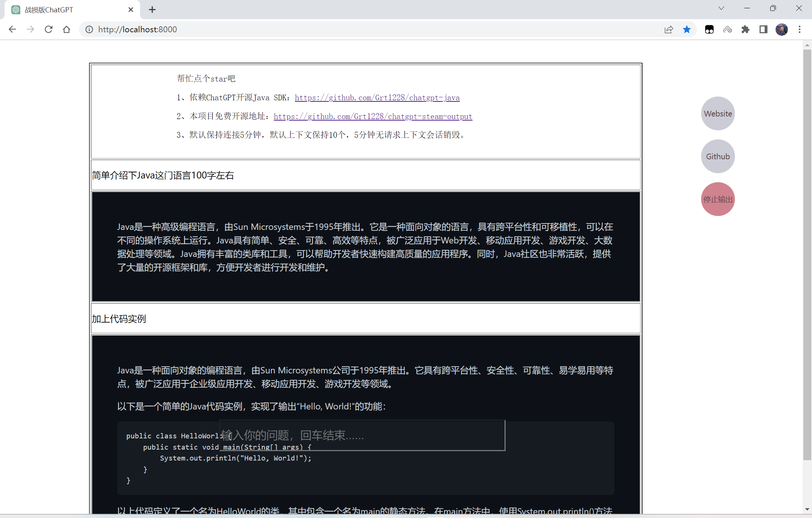This screenshot has height=518, width=812.
Task: Open a new browser tab
Action: [x=152, y=10]
